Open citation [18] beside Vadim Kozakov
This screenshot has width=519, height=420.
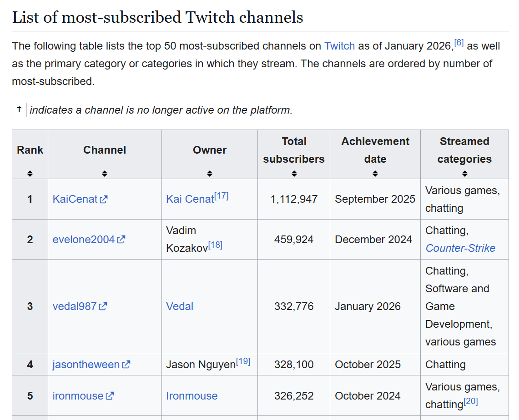(x=215, y=245)
